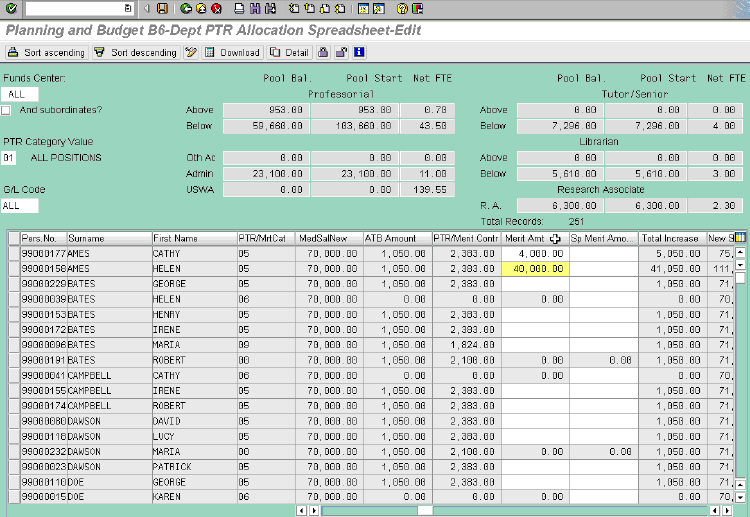Click the left-most horizontal scroll left arrow

click(x=301, y=510)
